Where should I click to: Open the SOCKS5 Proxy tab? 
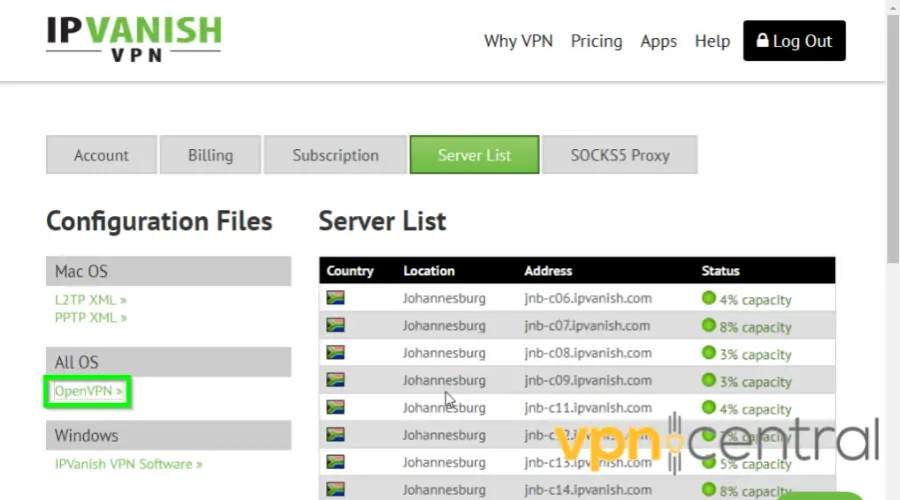pyautogui.click(x=620, y=154)
